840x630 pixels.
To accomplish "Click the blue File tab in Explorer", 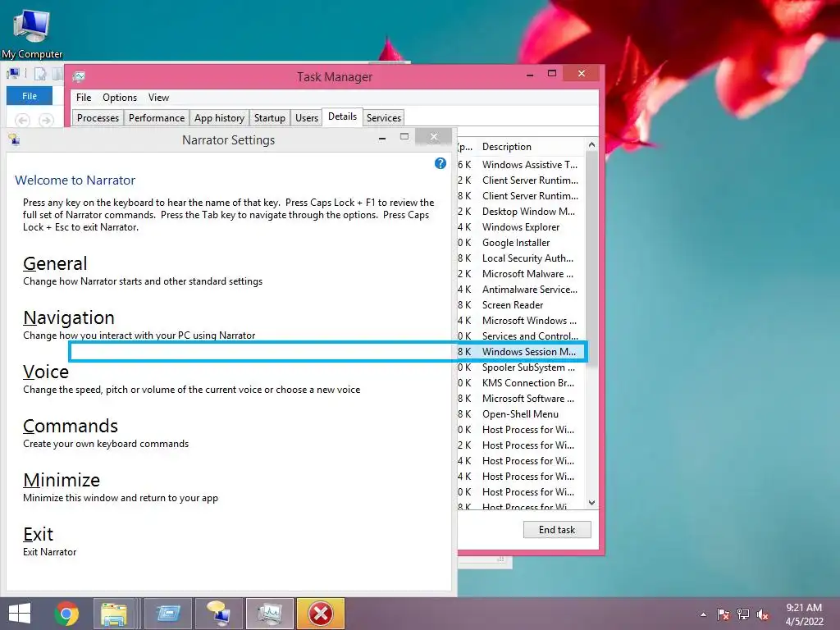I will click(x=30, y=96).
